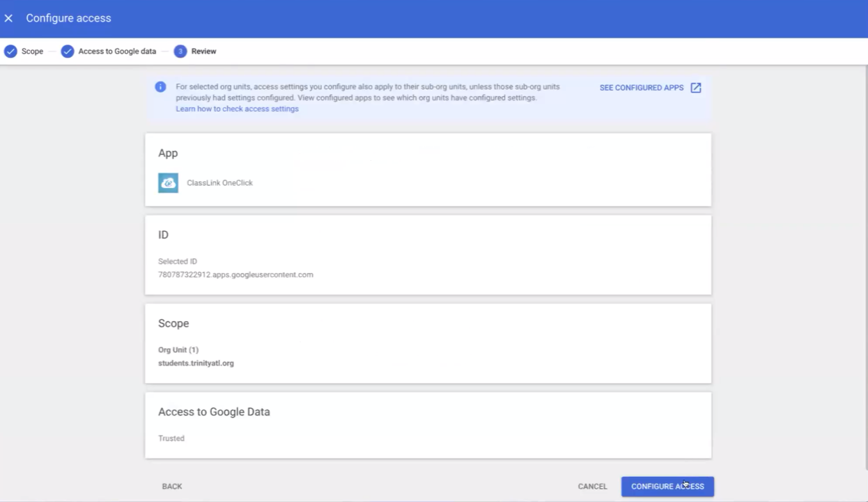Click the students.trinityatl.org org unit
Viewport: 868px width, 502px height.
196,363
